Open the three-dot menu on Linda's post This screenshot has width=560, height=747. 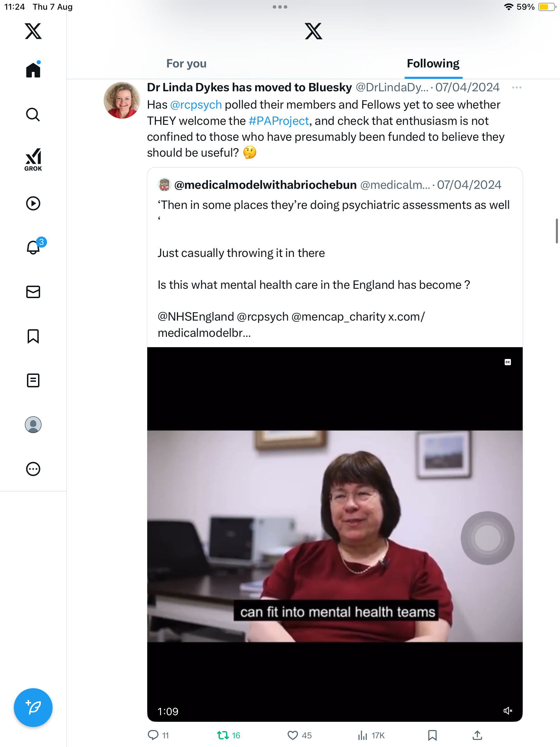click(516, 87)
